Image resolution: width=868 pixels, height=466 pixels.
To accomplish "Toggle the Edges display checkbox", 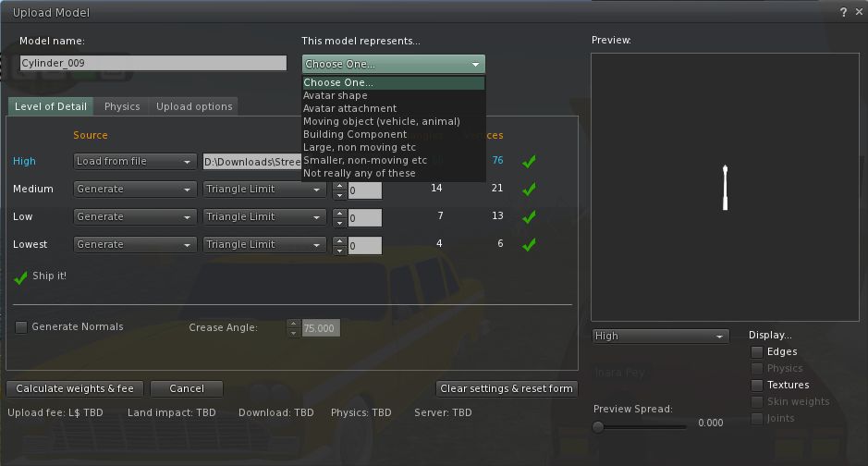I will 757,352.
